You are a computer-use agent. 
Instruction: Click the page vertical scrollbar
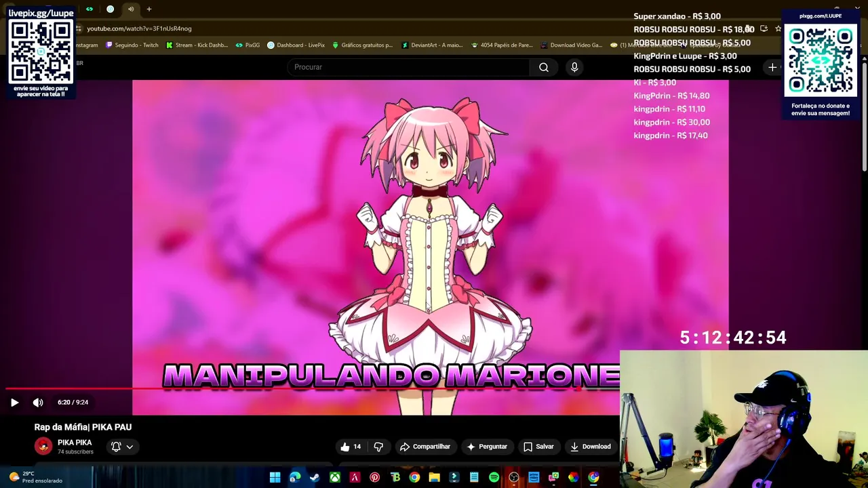point(865,115)
